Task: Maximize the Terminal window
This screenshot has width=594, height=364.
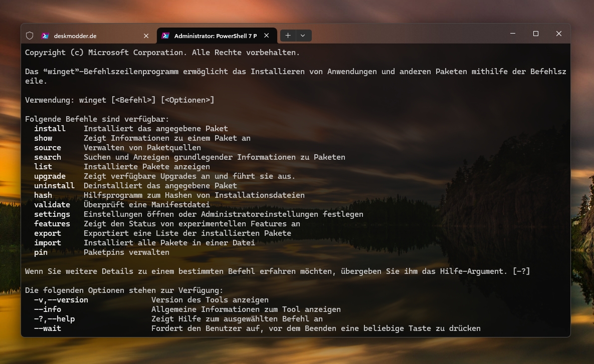Action: click(536, 34)
